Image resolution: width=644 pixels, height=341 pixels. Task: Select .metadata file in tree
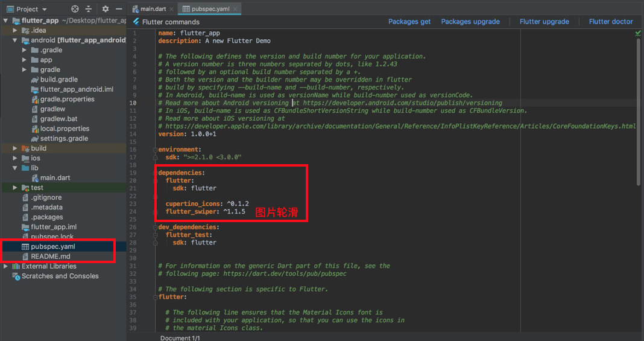(47, 208)
